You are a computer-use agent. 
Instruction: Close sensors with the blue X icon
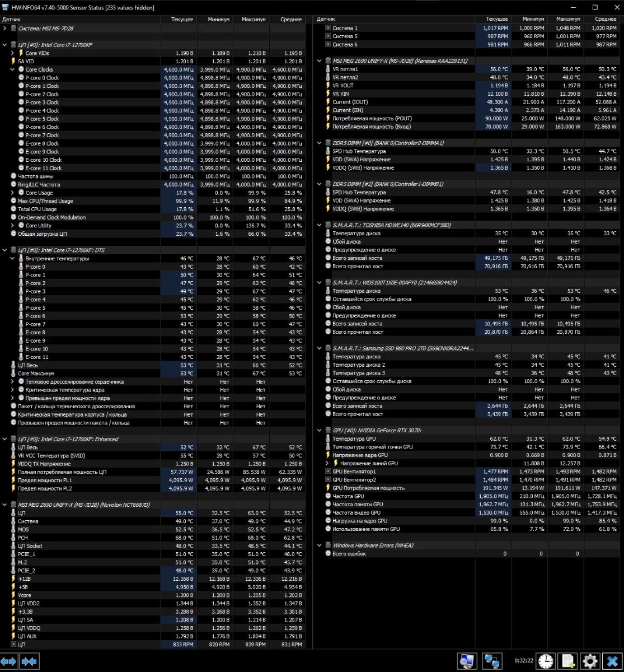[x=612, y=661]
